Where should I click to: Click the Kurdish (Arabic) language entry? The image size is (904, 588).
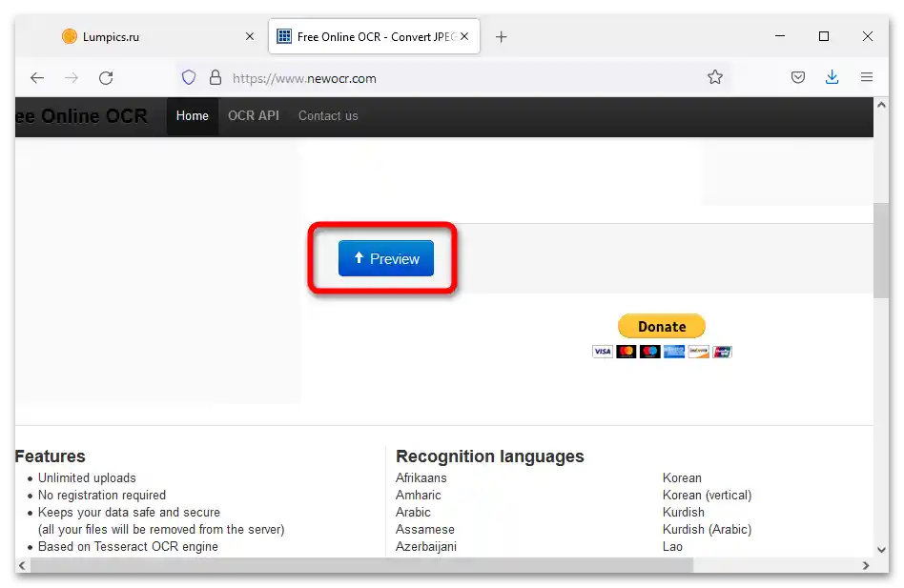point(707,529)
